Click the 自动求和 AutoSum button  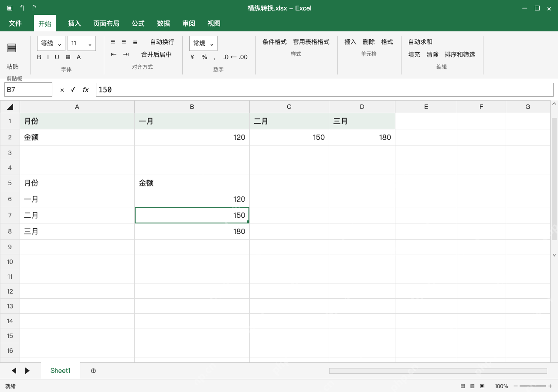(x=420, y=42)
